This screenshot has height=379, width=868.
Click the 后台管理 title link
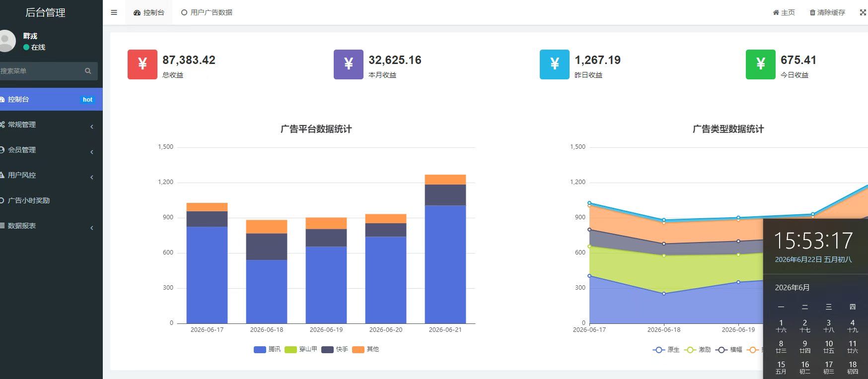tap(45, 12)
